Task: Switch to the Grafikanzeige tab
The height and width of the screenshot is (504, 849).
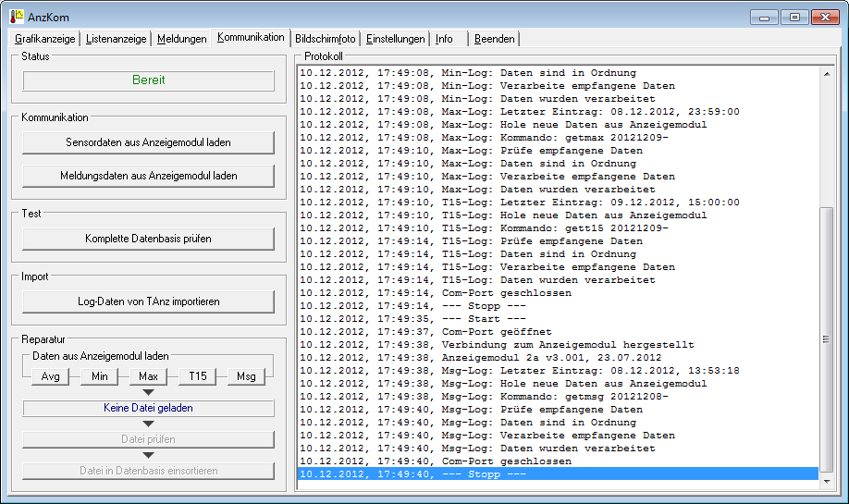Action: click(x=44, y=39)
